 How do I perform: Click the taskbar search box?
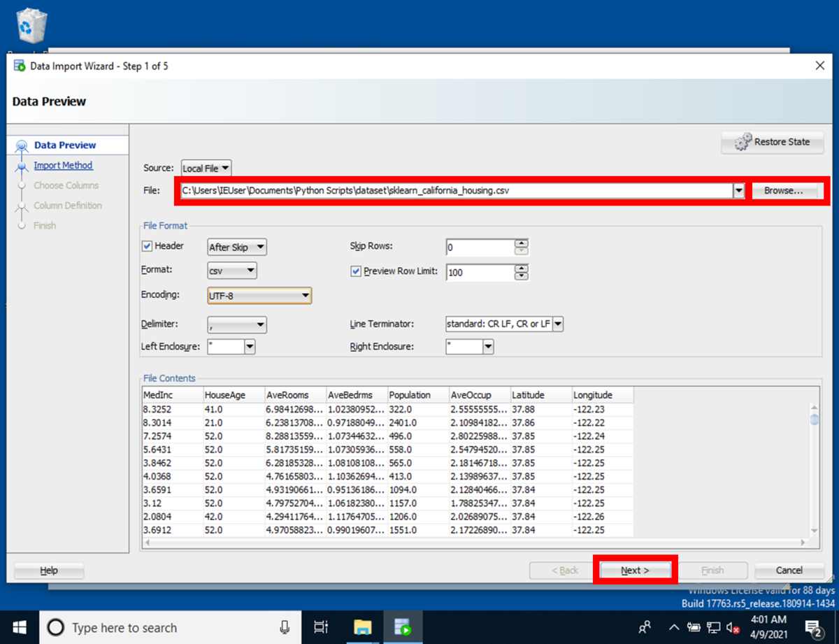(170, 627)
